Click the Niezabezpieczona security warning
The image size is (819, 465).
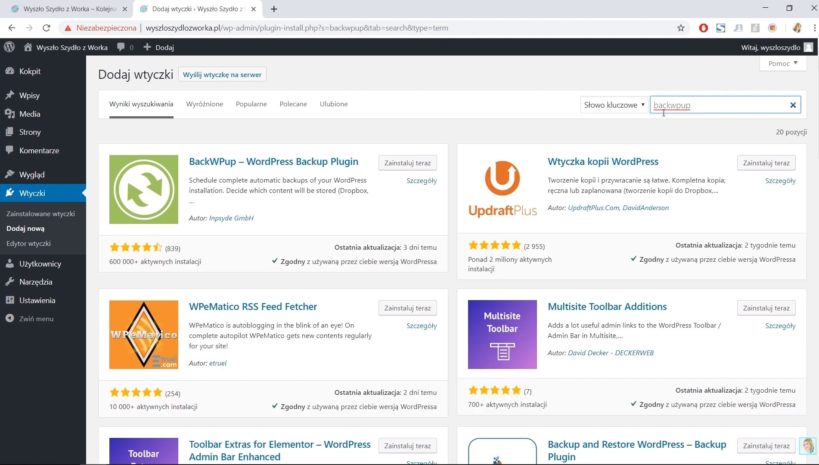point(100,28)
